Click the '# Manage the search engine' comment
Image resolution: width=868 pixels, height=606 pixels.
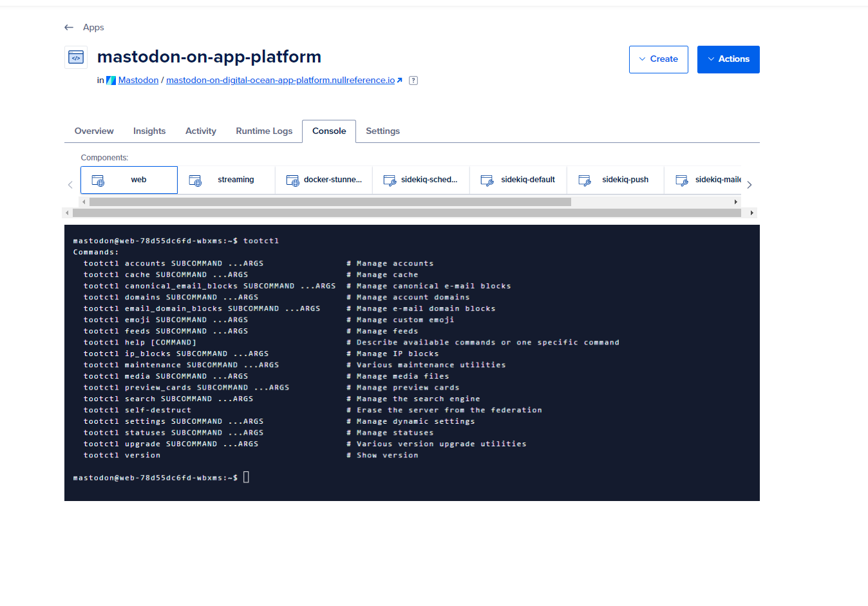point(413,399)
